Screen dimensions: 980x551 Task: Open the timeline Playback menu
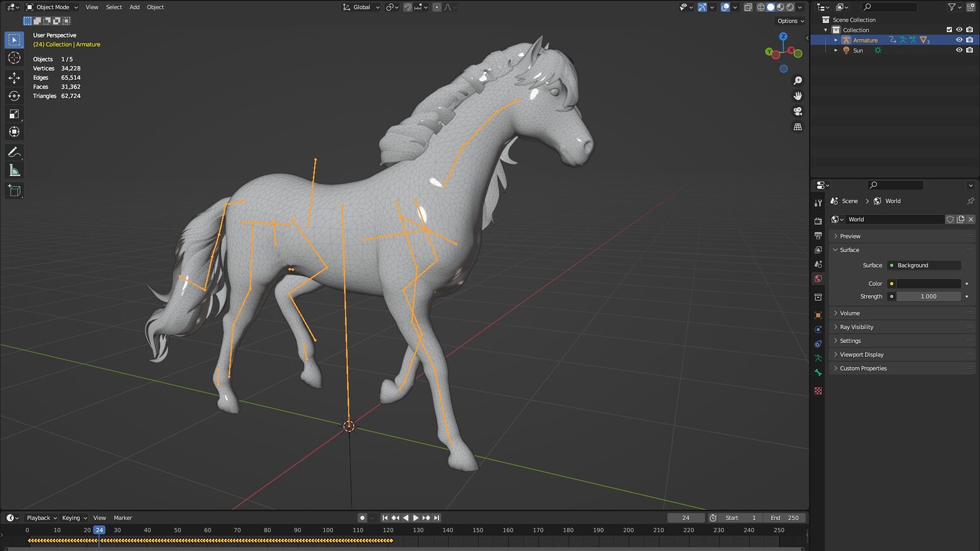pos(42,518)
